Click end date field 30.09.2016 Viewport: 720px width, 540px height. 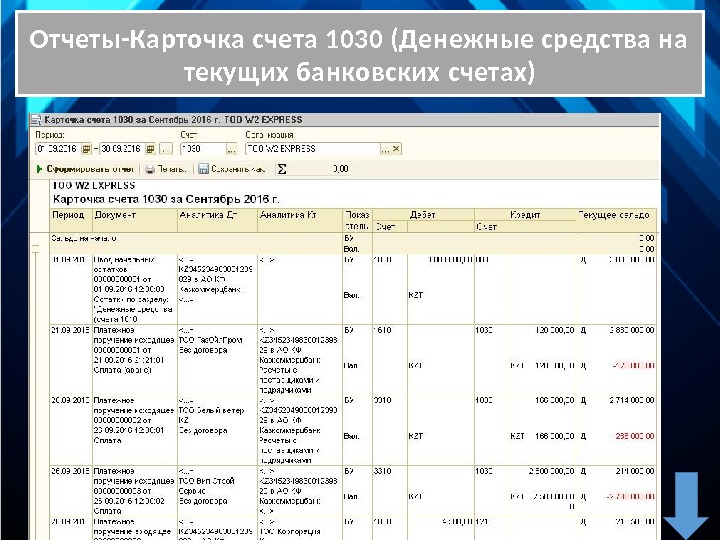point(122,149)
